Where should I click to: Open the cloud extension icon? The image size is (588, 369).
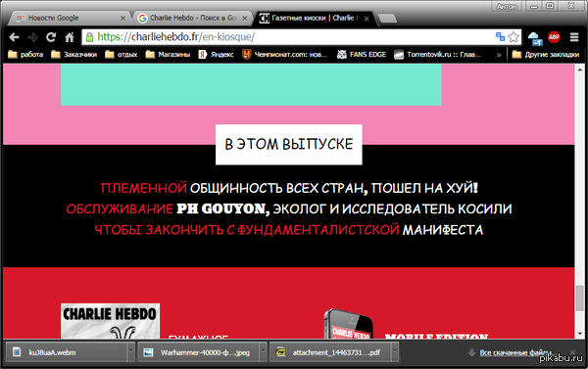point(535,38)
